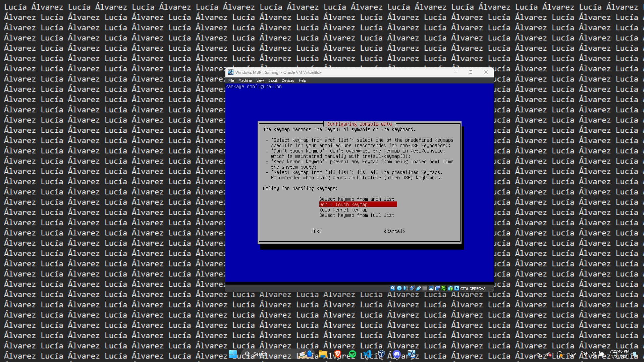
Task: Click the shared folders indicator icon
Action: click(425, 288)
